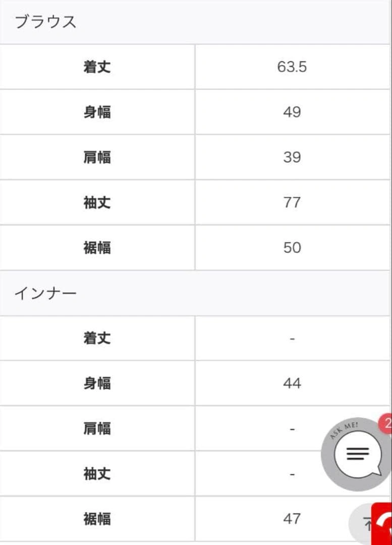Image resolution: width=392 pixels, height=545 pixels.
Task: Click the blouse 裾幅 value 50
Action: [x=292, y=248]
